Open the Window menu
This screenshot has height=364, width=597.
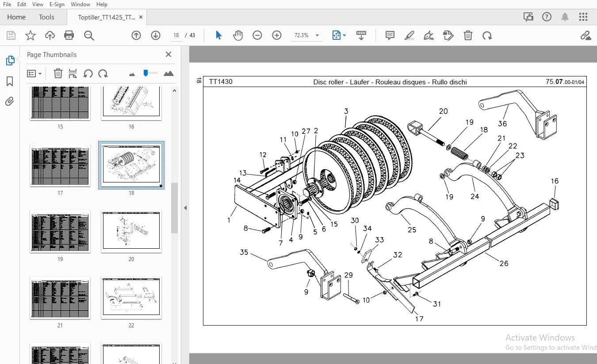[80, 4]
